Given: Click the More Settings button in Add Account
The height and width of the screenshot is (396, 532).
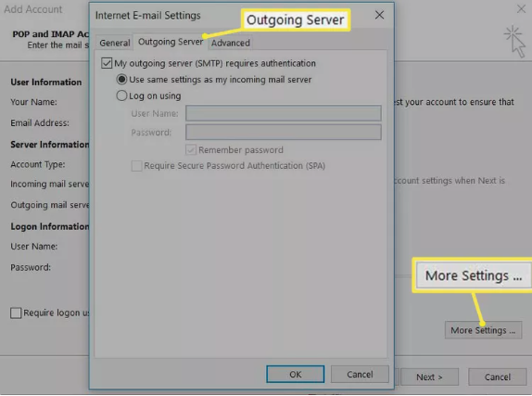Looking at the screenshot, I should (x=483, y=330).
